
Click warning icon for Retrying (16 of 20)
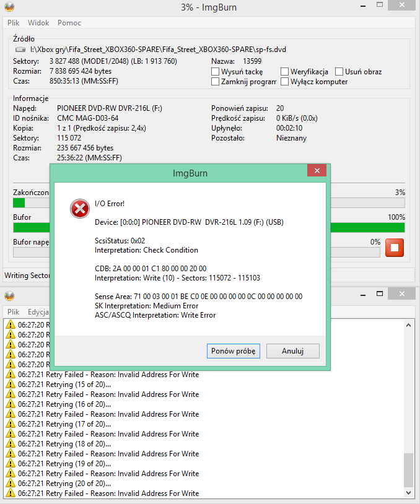[11, 404]
